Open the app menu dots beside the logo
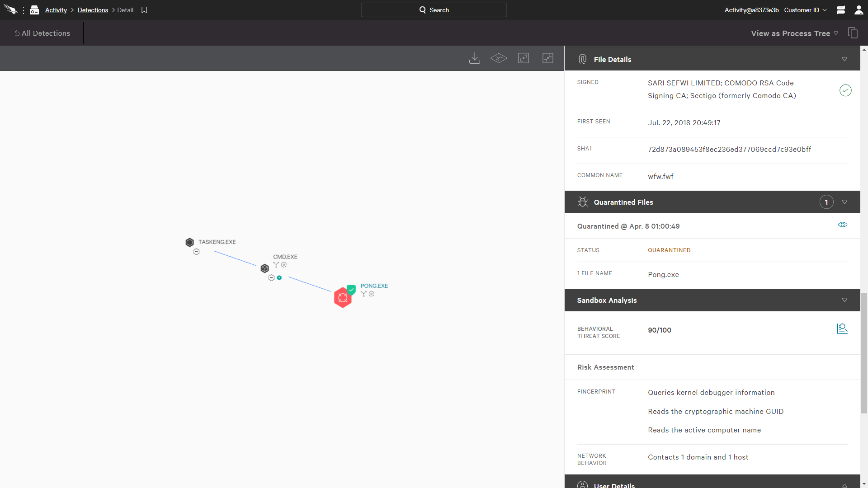868x488 pixels. coord(24,10)
